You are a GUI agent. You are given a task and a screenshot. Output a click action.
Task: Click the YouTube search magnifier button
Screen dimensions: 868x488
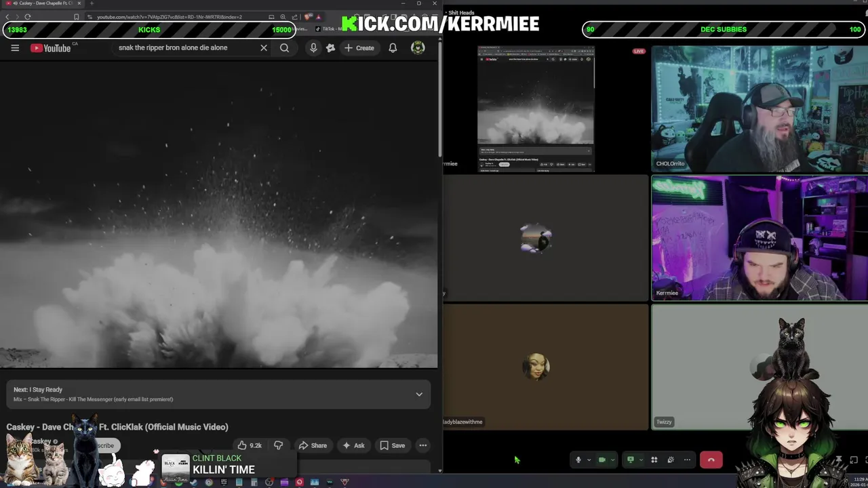pos(285,48)
